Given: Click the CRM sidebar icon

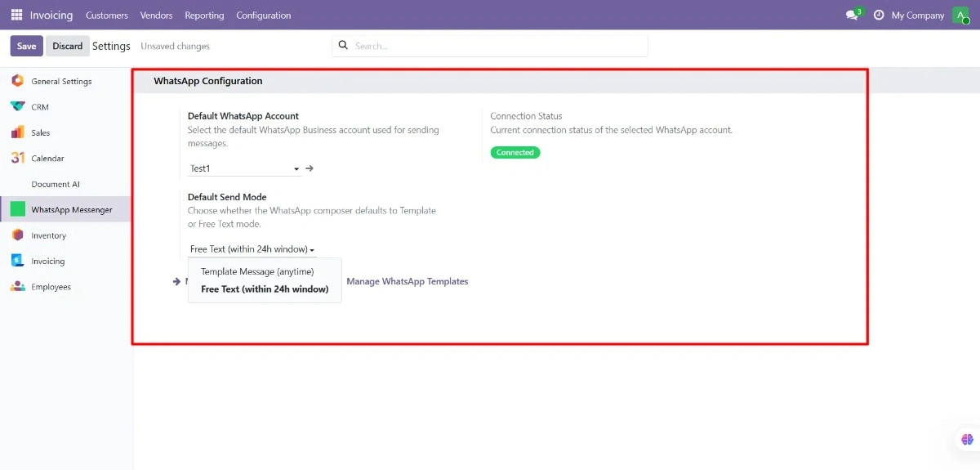Looking at the screenshot, I should coord(17,106).
